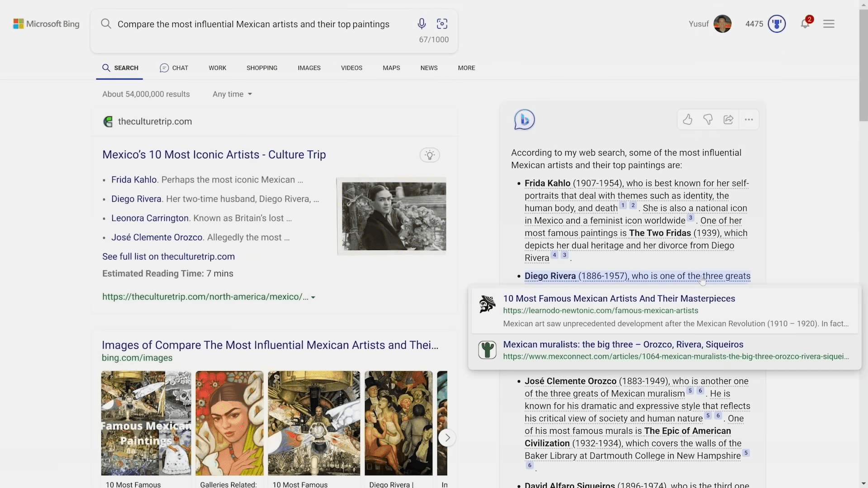Click the thumbs up feedback icon

688,119
